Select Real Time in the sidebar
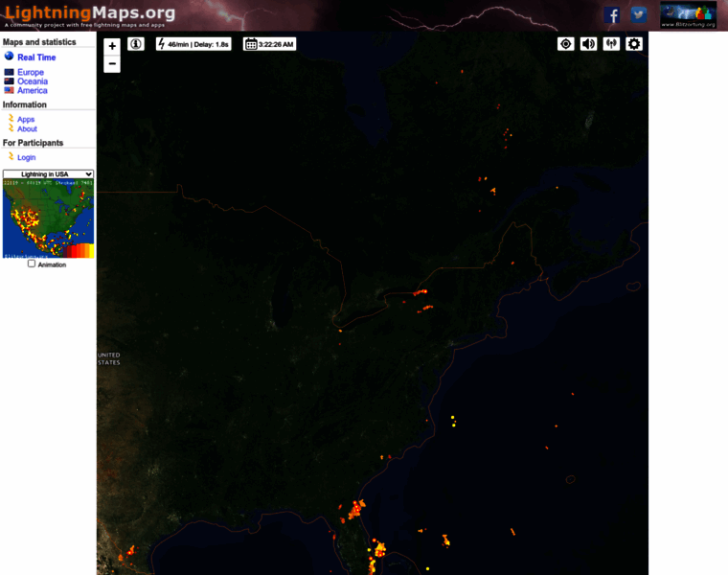This screenshot has height=575, width=728. point(36,57)
